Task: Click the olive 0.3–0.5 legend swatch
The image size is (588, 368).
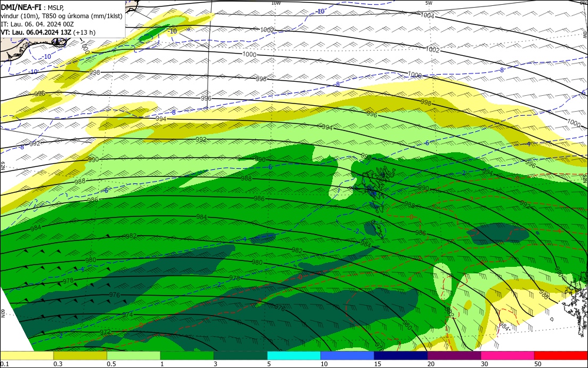Action: 80,356
